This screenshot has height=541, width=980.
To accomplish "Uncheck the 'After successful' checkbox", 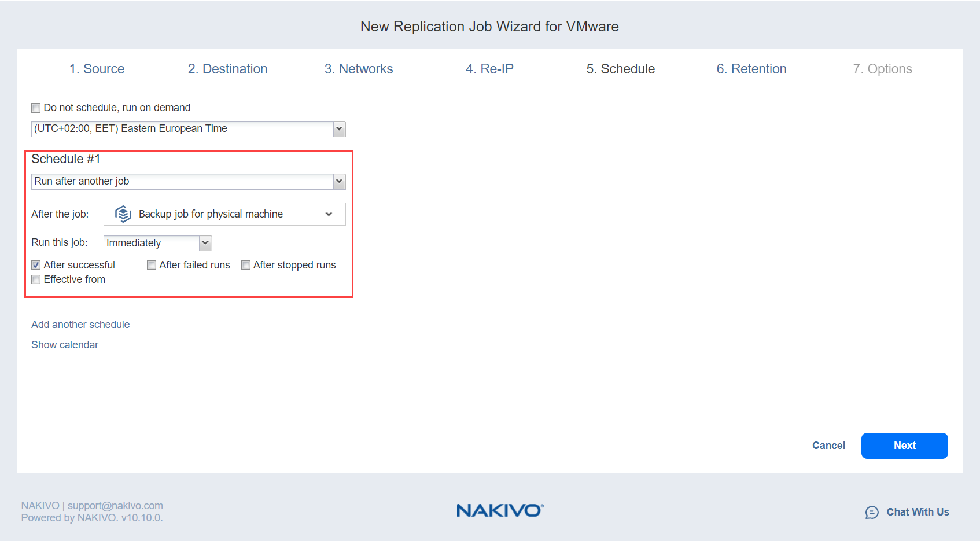I will [x=36, y=265].
